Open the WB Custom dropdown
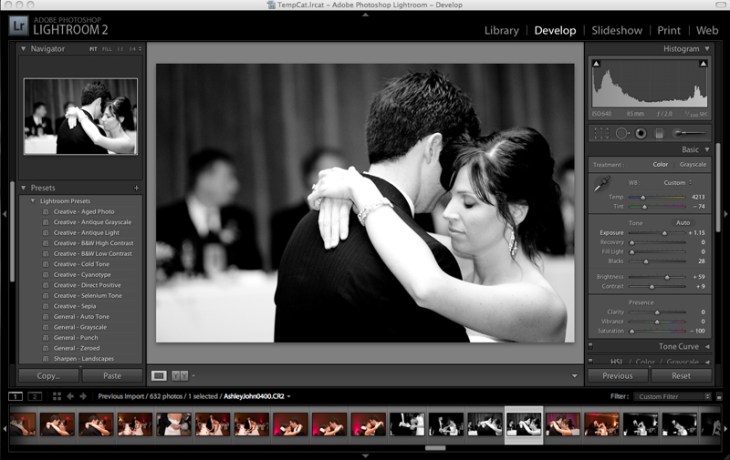 (x=677, y=183)
